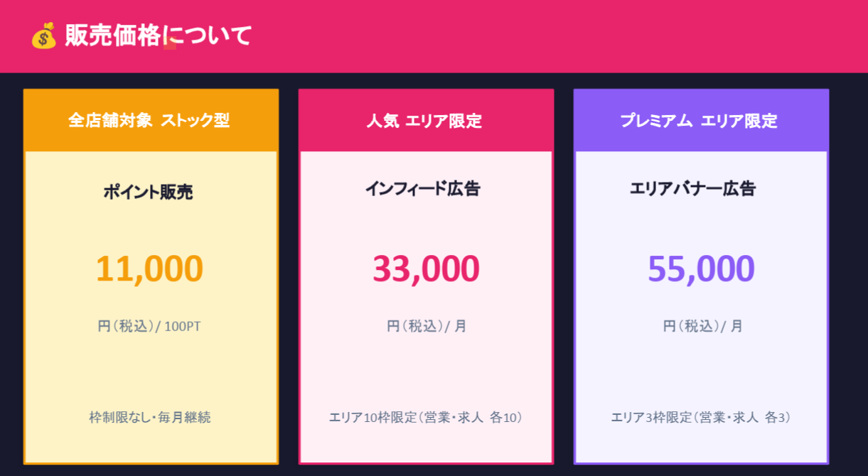The width and height of the screenshot is (868, 476).
Task: Click the エリアバナー広告 plan title
Action: (x=692, y=189)
